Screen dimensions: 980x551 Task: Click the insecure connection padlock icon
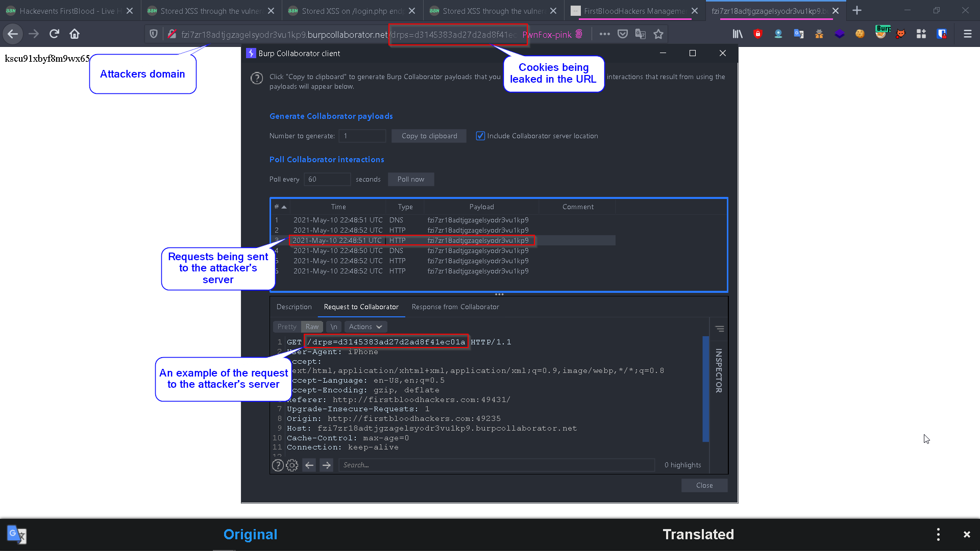(172, 34)
